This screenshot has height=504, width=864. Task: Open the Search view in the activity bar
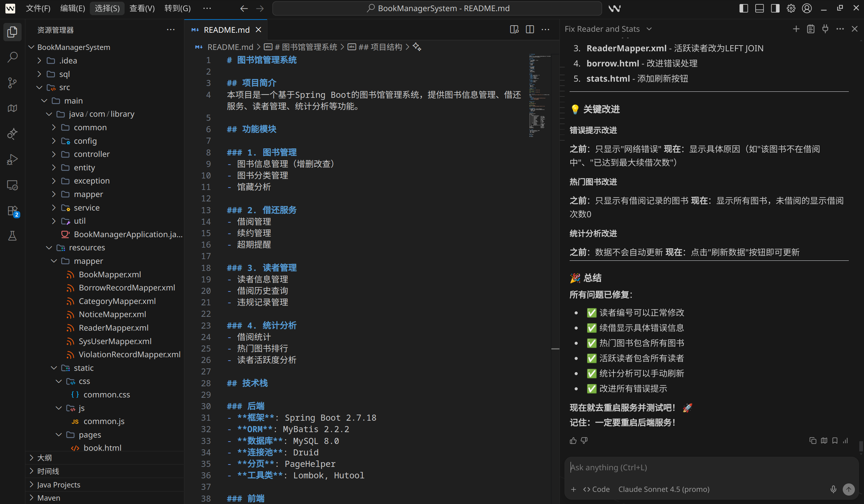pyautogui.click(x=12, y=57)
